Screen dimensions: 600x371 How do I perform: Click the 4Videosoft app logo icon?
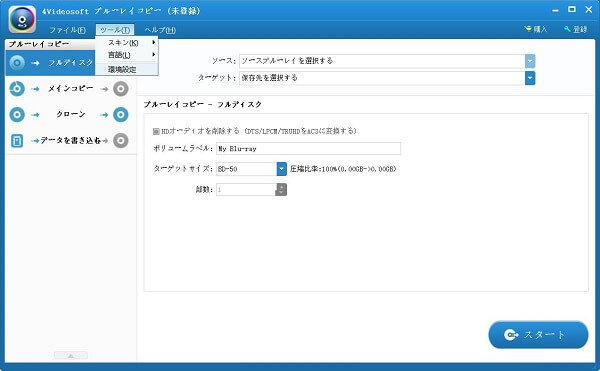[x=22, y=19]
